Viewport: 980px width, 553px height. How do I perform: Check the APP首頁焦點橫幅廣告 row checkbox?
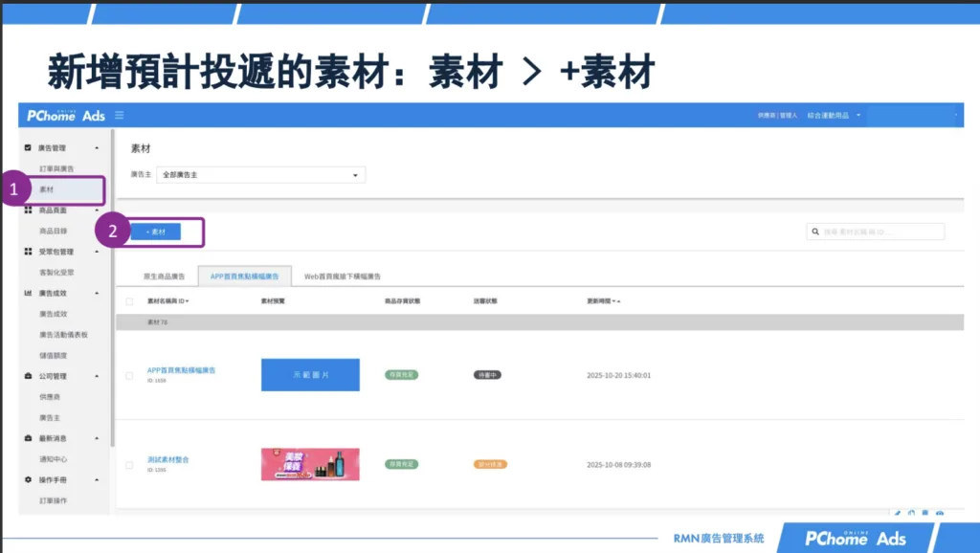pyautogui.click(x=129, y=375)
